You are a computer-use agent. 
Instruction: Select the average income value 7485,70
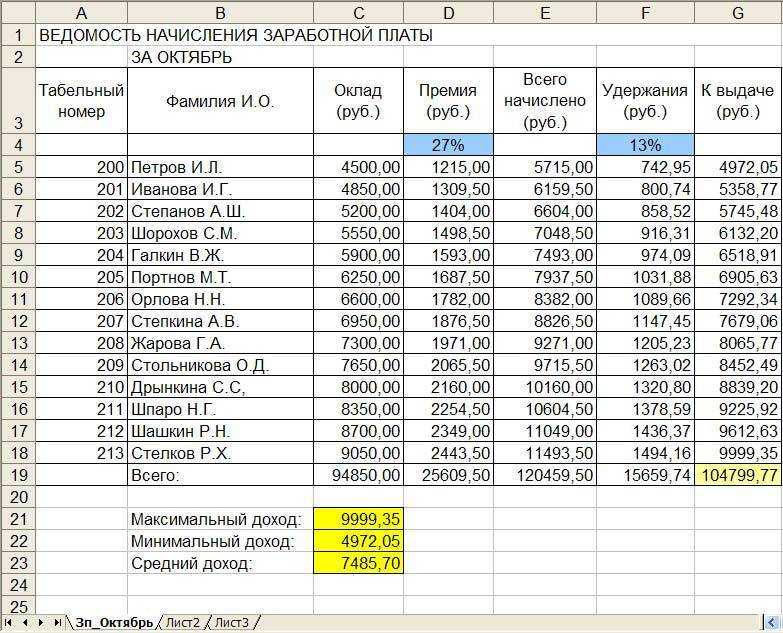tap(359, 563)
